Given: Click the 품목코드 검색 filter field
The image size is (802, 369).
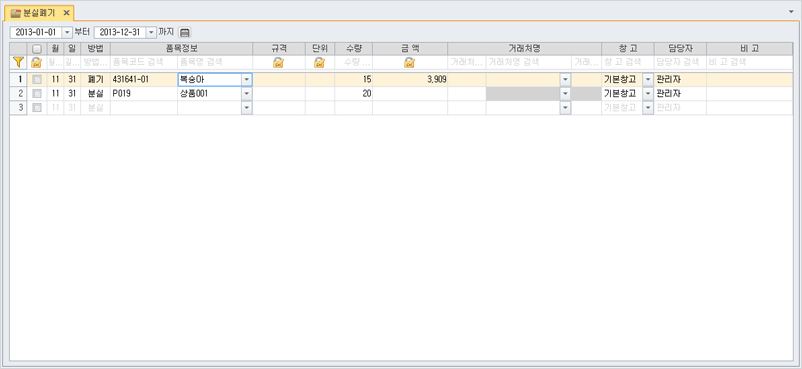Looking at the screenshot, I should point(144,62).
